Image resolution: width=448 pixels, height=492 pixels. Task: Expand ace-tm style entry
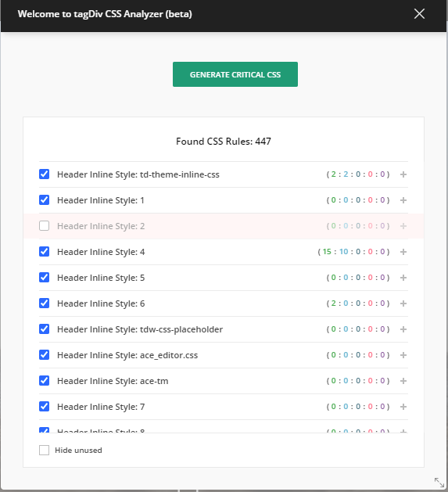click(x=403, y=381)
